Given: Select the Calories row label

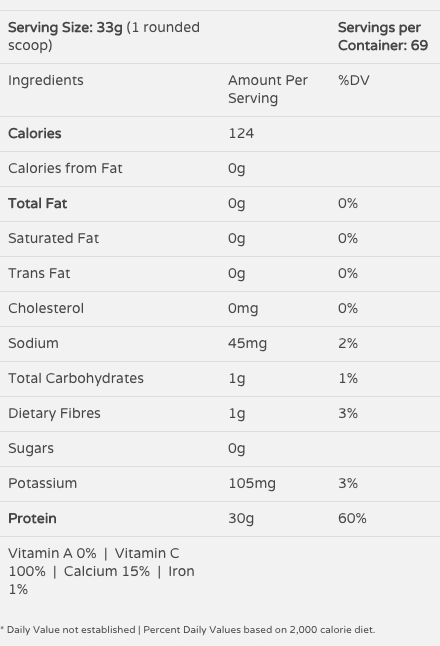Looking at the screenshot, I should coord(35,133).
